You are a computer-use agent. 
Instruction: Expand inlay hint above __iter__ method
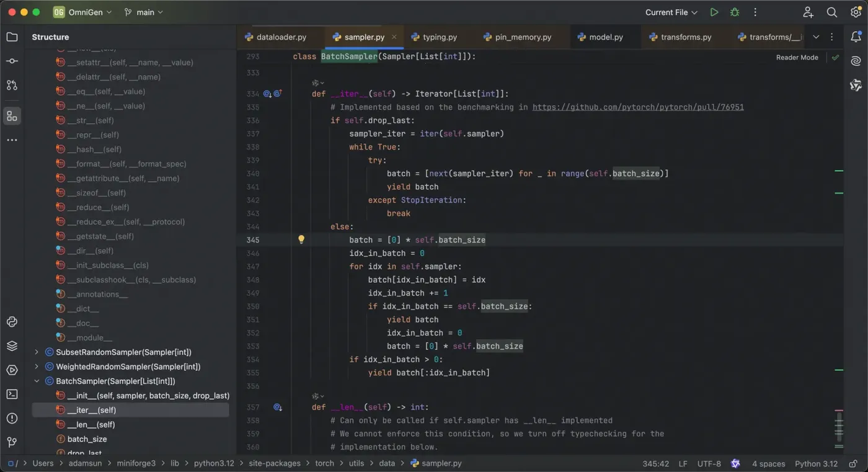(x=318, y=82)
